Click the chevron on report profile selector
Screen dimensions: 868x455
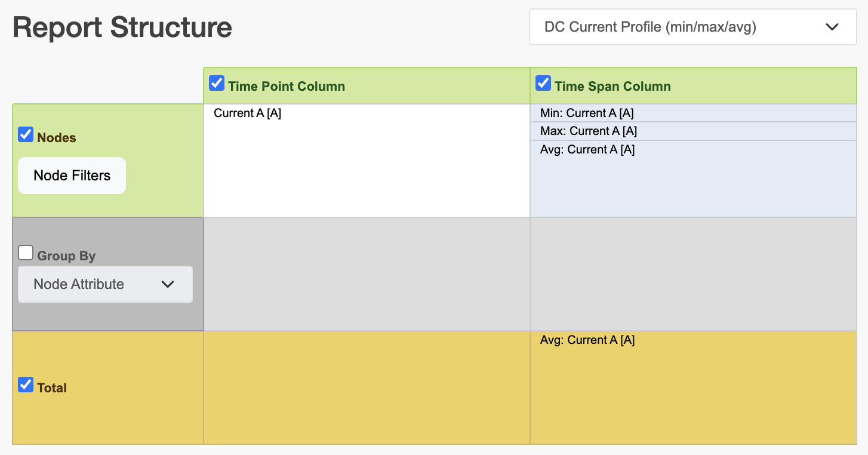(832, 27)
